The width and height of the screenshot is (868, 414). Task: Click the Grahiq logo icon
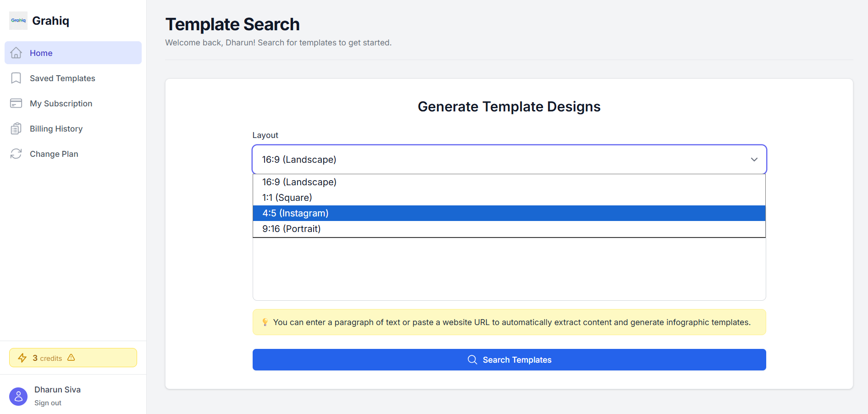(x=18, y=20)
